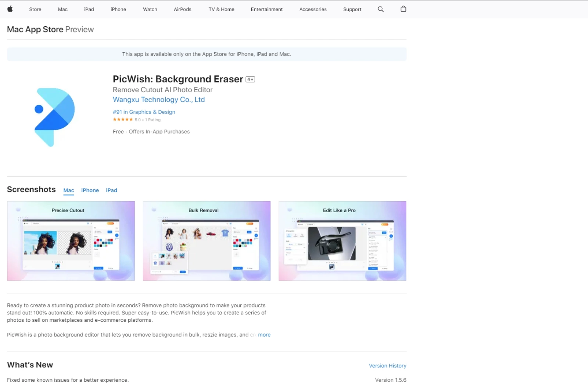Click the 4+ age rating badge
Screen dimensions: 588x392
250,79
